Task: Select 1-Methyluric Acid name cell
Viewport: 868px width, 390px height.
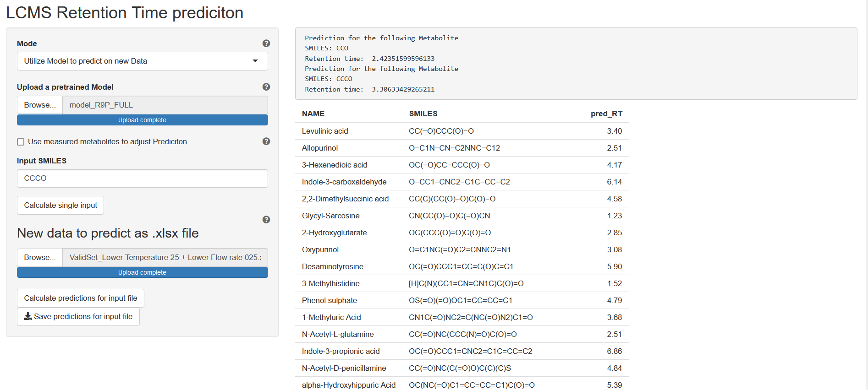Action: 331,317
